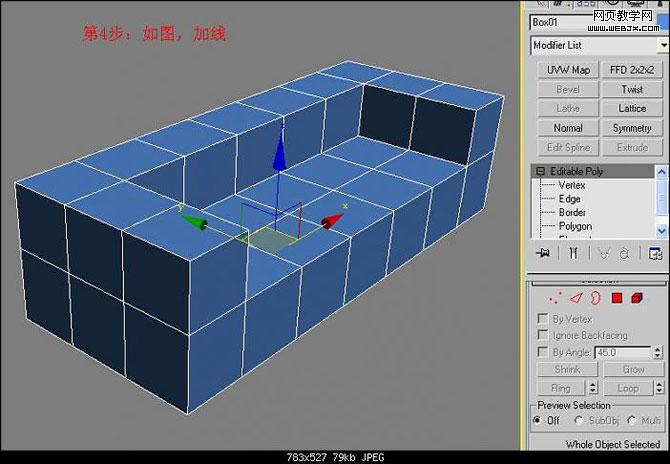Click green Y-axis gizmo arrow
The height and width of the screenshot is (464, 670).
pos(194,222)
